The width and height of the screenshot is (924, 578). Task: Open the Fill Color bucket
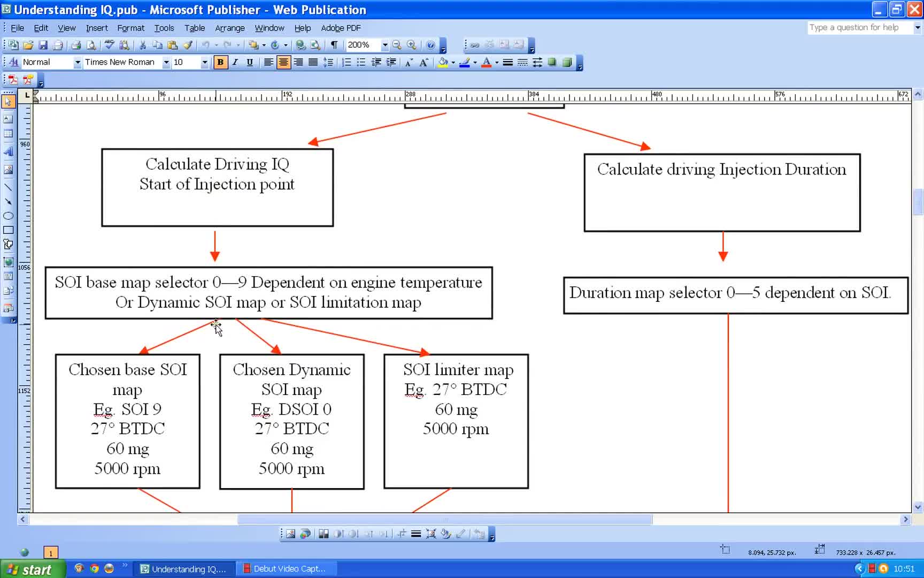click(x=443, y=63)
